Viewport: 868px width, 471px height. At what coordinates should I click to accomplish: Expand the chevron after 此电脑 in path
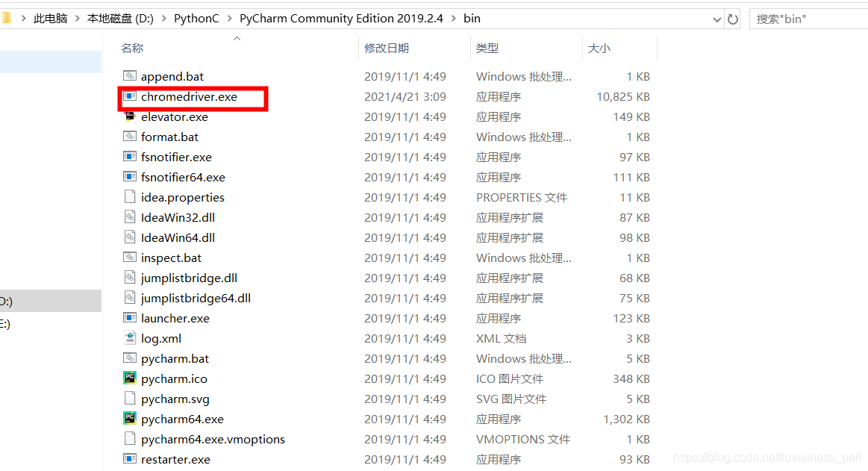[x=77, y=19]
